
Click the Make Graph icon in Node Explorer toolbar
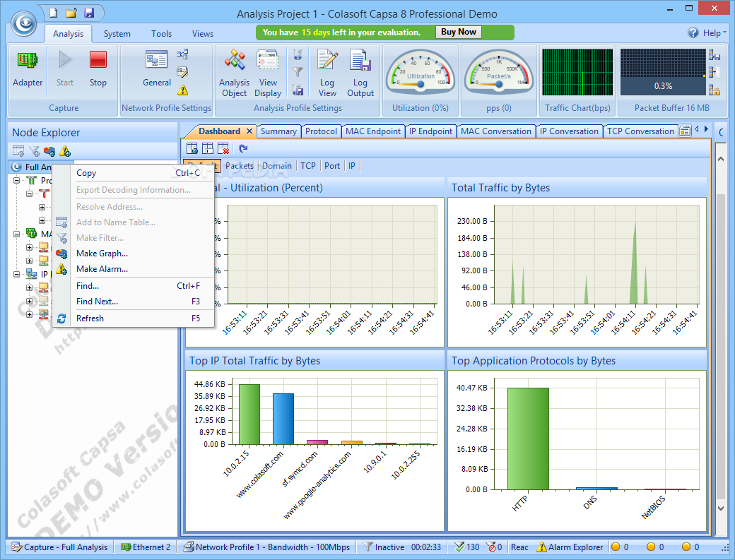click(x=49, y=151)
